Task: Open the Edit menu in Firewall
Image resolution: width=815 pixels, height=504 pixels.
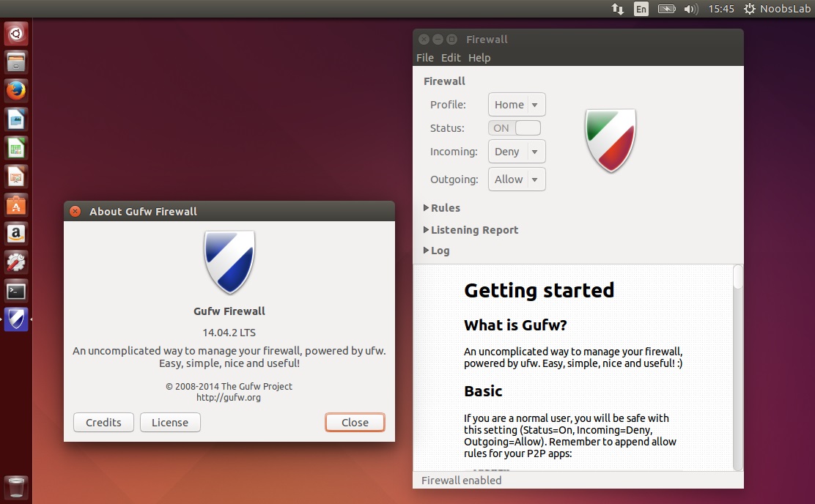Action: (x=451, y=58)
